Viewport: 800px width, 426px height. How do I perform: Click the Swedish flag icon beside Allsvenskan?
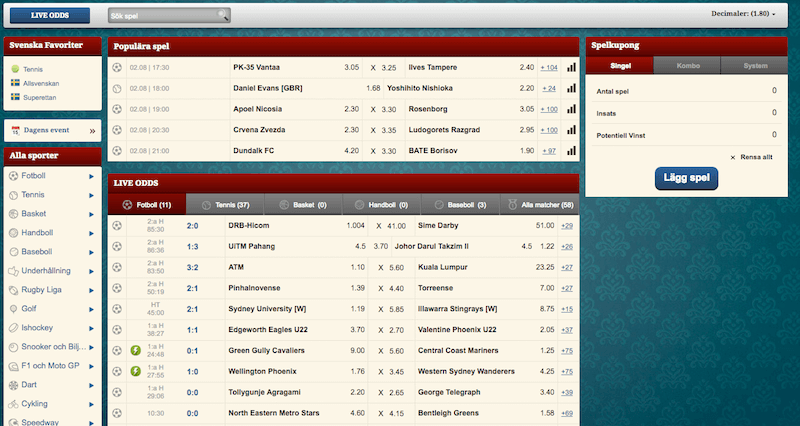[15, 83]
